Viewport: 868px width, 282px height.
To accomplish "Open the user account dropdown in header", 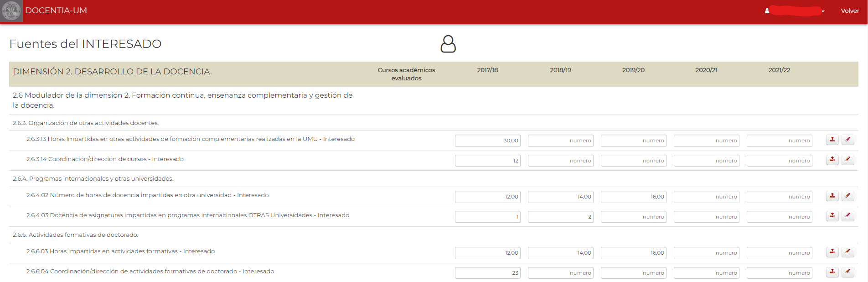I will click(x=795, y=11).
